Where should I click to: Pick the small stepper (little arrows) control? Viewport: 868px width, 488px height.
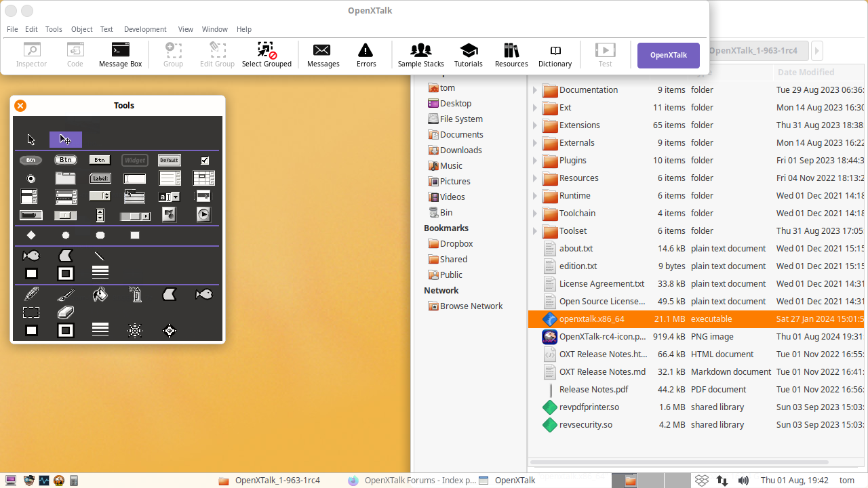(x=100, y=215)
